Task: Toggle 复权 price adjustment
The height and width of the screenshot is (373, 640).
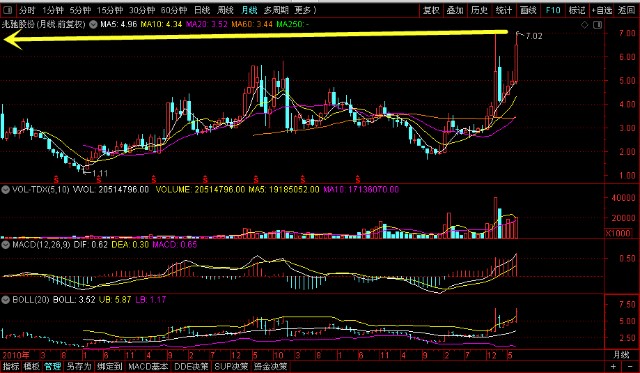Action: point(431,10)
